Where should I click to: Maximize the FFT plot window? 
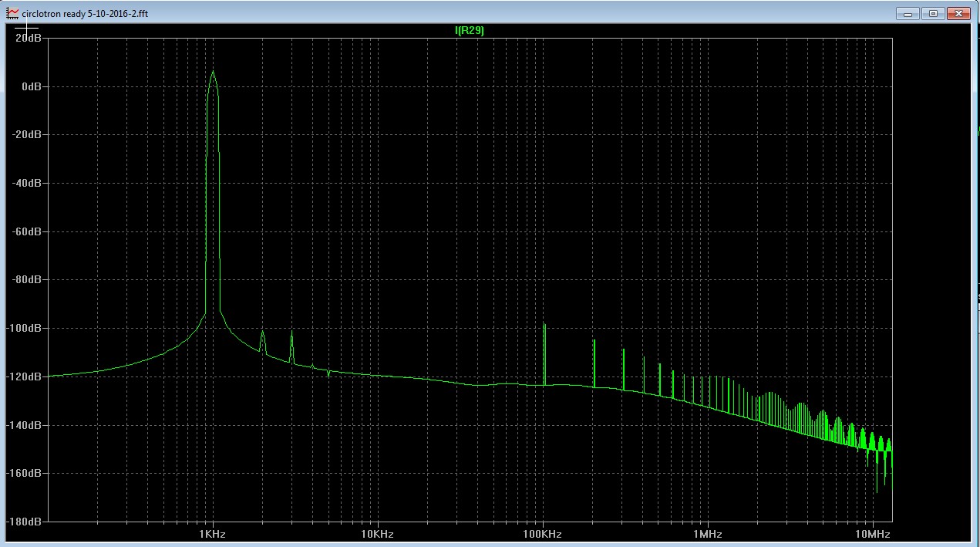[x=933, y=13]
